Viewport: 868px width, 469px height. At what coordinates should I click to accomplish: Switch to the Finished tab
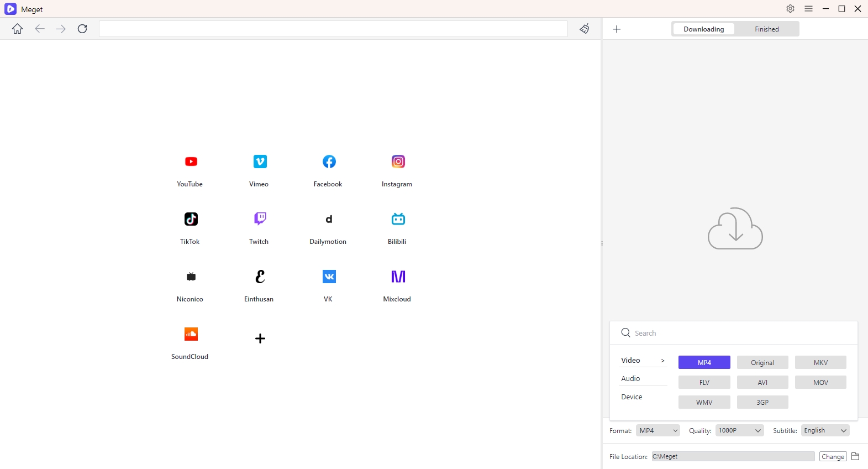tap(767, 29)
